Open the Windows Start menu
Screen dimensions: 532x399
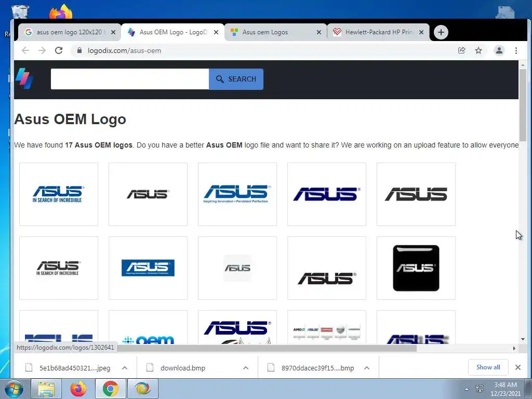[x=14, y=389]
